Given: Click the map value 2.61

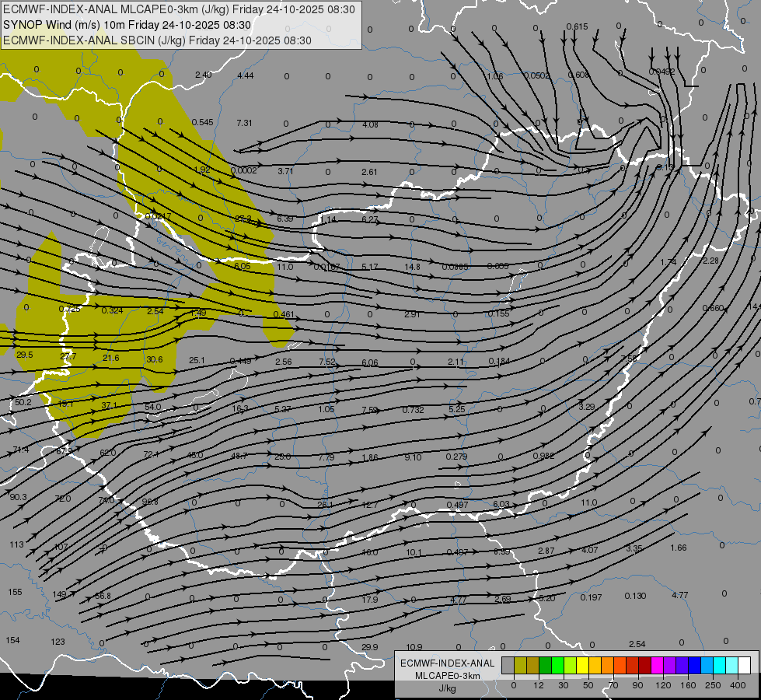Looking at the screenshot, I should pyautogui.click(x=369, y=172).
